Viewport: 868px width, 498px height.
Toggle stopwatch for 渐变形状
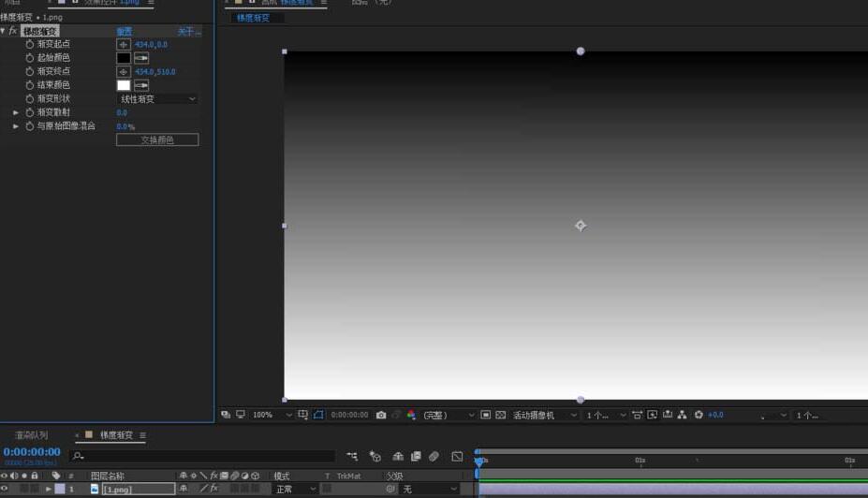point(30,99)
